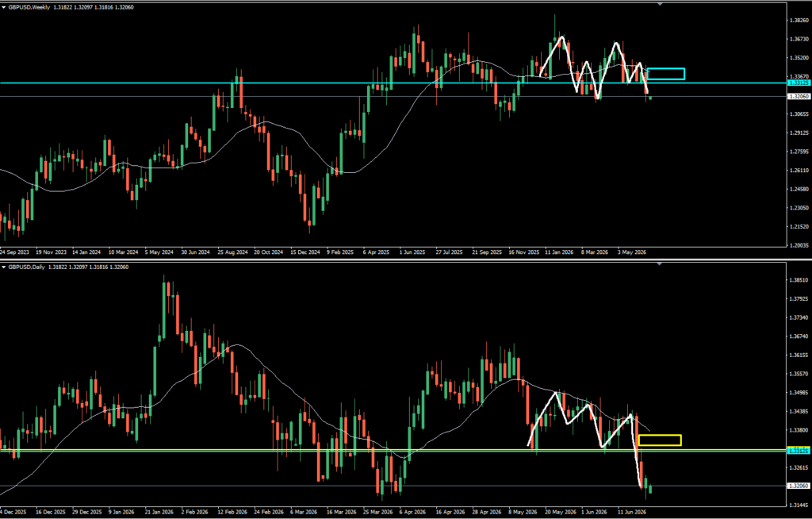Click the 6 Apr 2026 date label
812x519 pixels.
pos(412,512)
